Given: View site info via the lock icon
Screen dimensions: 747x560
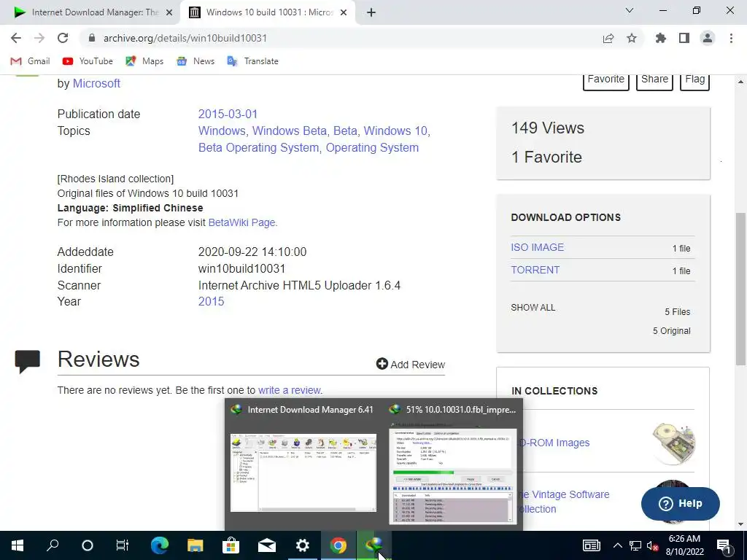Looking at the screenshot, I should click(x=92, y=38).
